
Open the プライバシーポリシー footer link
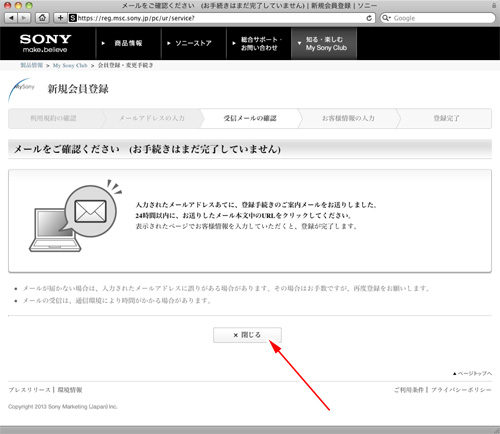click(x=461, y=390)
